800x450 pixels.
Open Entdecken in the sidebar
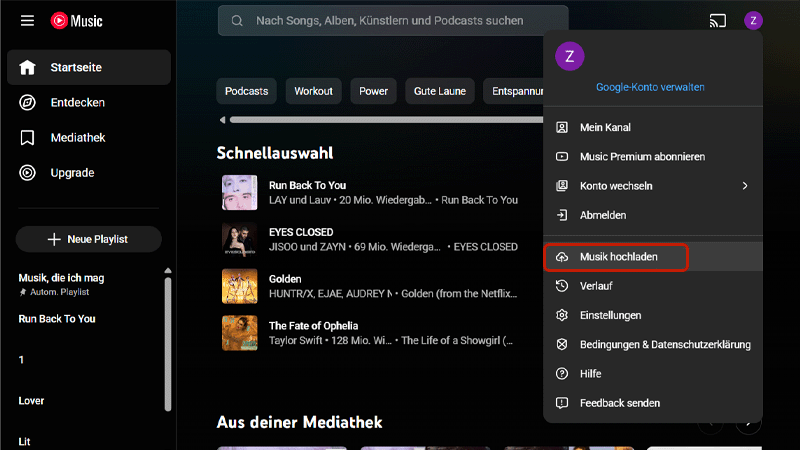pos(89,103)
